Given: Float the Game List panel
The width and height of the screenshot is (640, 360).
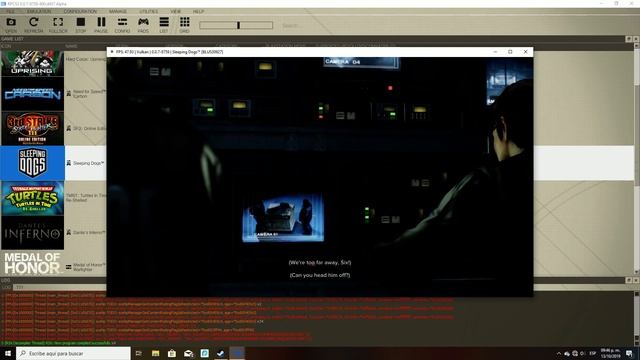Looking at the screenshot, I should [x=629, y=39].
